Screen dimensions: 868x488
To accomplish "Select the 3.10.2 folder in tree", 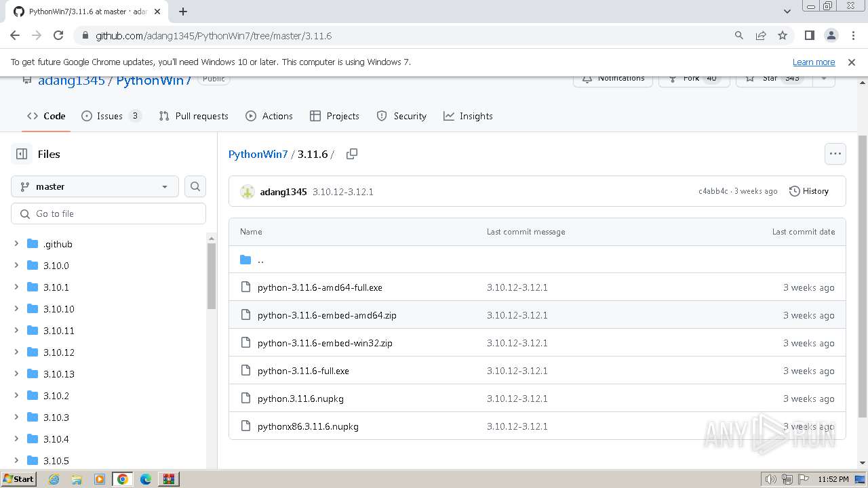I will pos(56,396).
